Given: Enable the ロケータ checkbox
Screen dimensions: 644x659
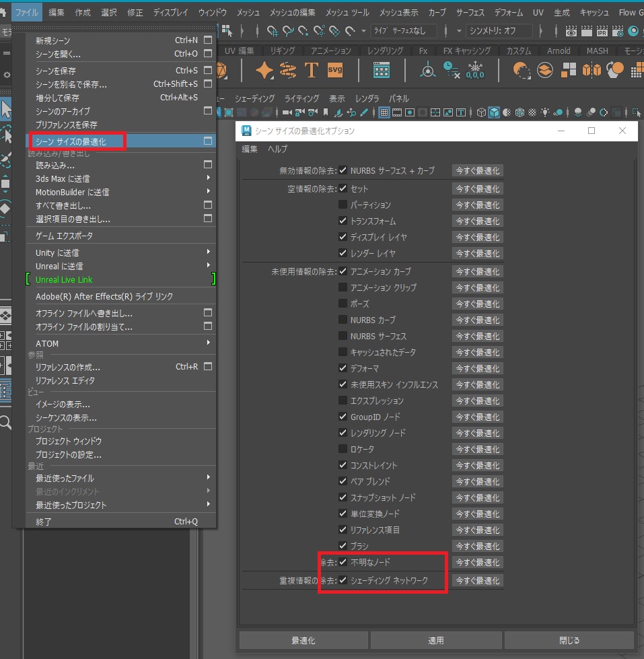Looking at the screenshot, I should tap(343, 449).
